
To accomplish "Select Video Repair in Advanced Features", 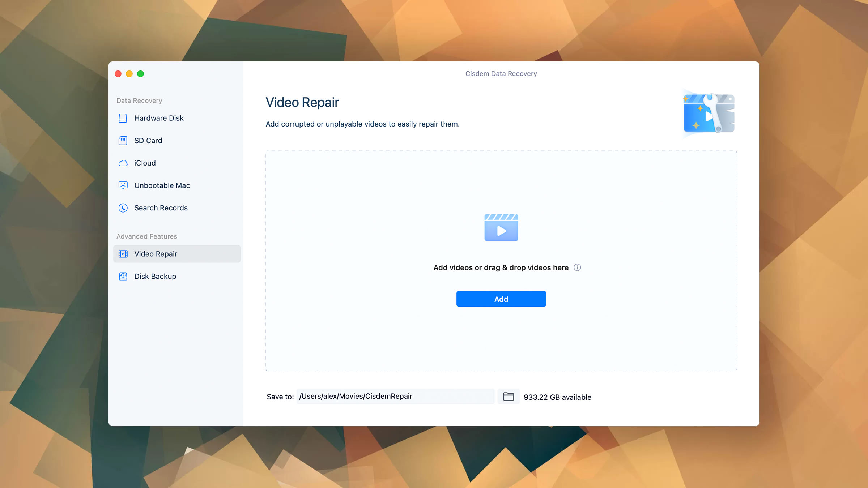I will click(177, 254).
